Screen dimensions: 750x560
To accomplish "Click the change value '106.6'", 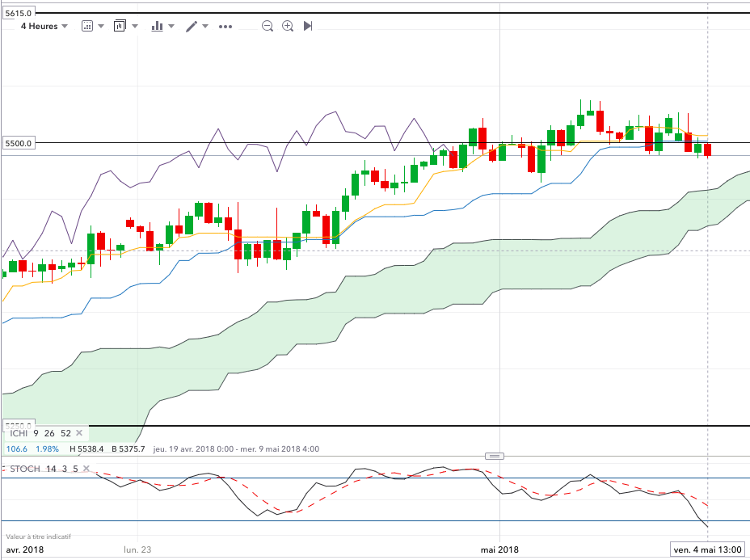I will [x=17, y=448].
